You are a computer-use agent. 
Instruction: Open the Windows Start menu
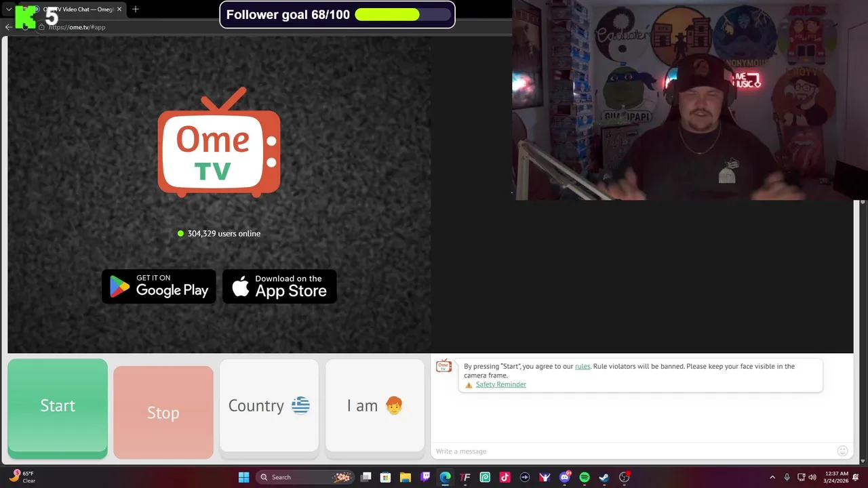point(243,477)
